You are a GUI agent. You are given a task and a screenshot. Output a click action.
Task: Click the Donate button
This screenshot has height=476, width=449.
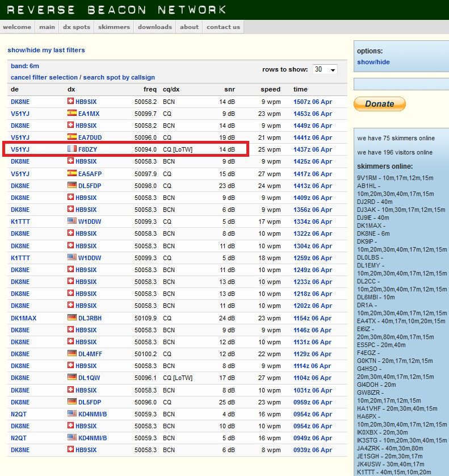[x=380, y=104]
